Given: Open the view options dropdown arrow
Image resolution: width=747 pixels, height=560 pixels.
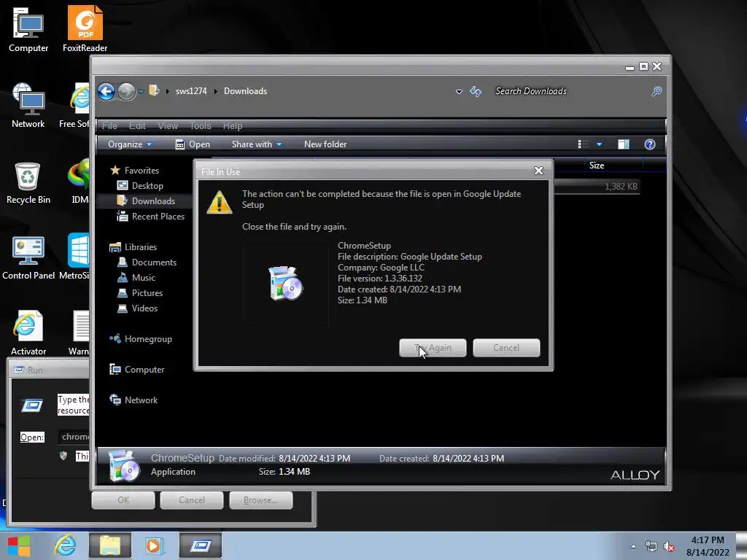Looking at the screenshot, I should (x=600, y=144).
